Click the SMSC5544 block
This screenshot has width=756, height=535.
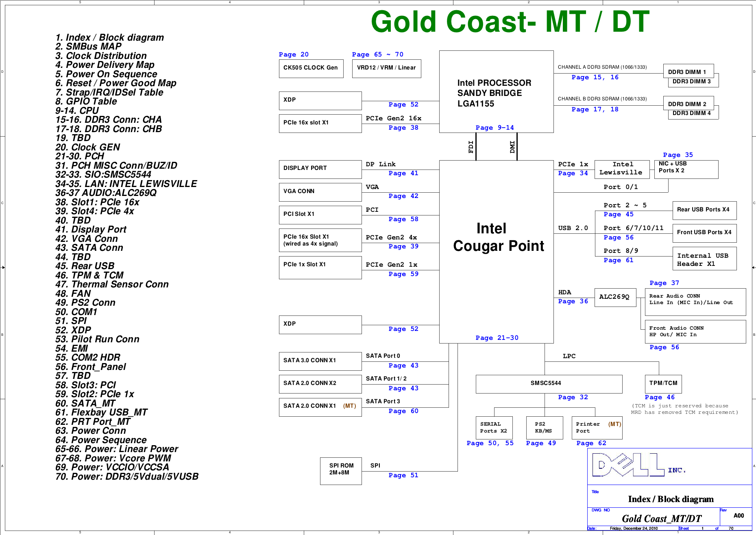[549, 384]
